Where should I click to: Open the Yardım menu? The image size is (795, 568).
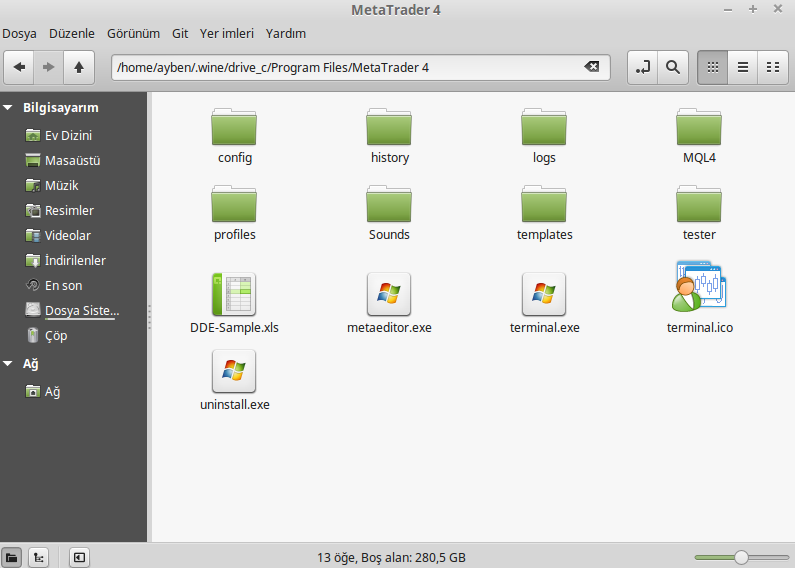click(x=286, y=33)
